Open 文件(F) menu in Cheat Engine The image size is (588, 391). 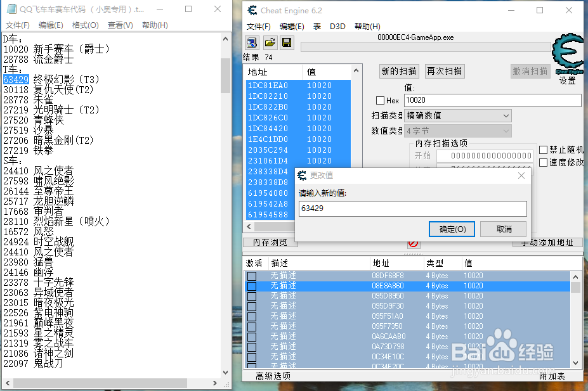click(258, 26)
